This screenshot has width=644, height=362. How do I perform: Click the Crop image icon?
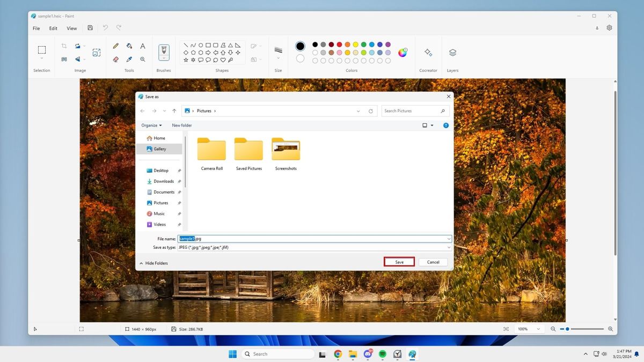(x=63, y=46)
